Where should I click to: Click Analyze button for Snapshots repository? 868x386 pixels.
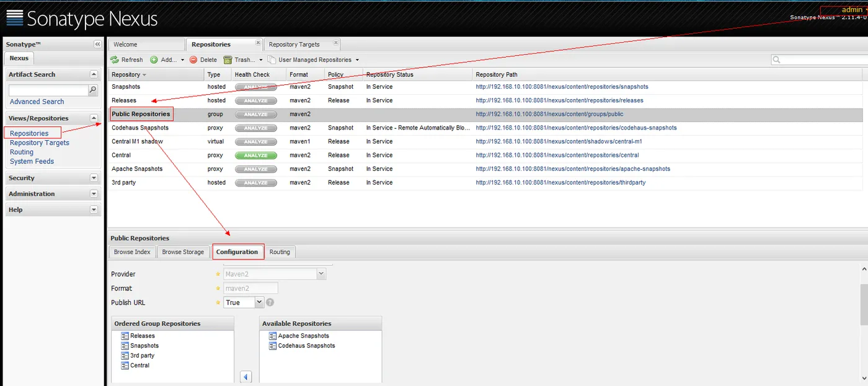click(256, 87)
